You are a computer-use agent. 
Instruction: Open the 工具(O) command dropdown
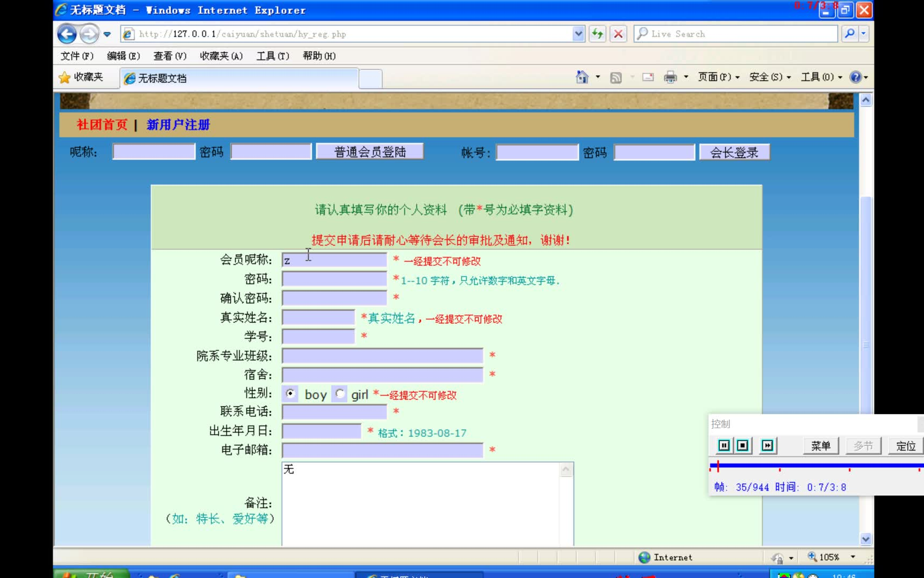click(x=821, y=77)
